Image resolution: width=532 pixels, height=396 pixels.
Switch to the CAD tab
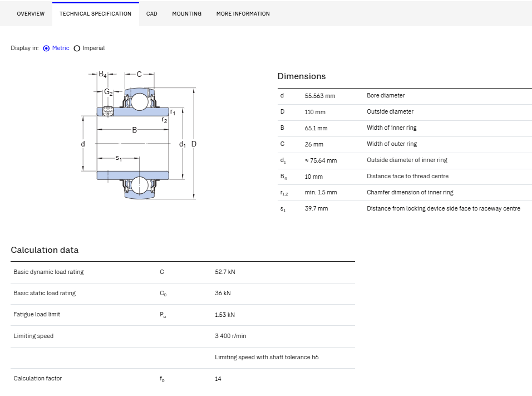click(x=152, y=14)
